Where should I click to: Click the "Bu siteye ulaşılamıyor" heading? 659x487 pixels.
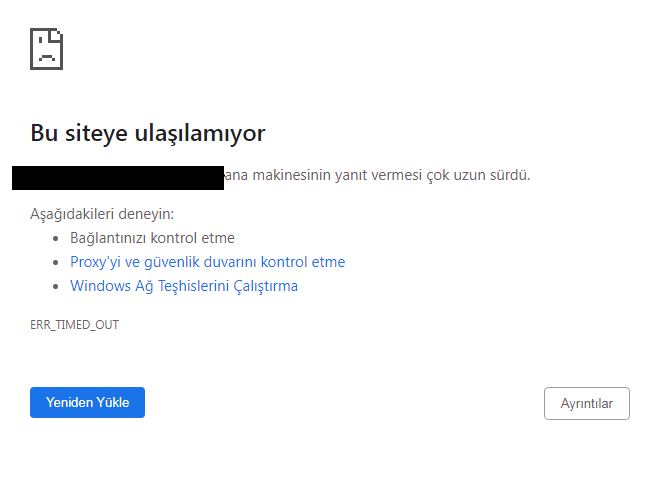[147, 133]
